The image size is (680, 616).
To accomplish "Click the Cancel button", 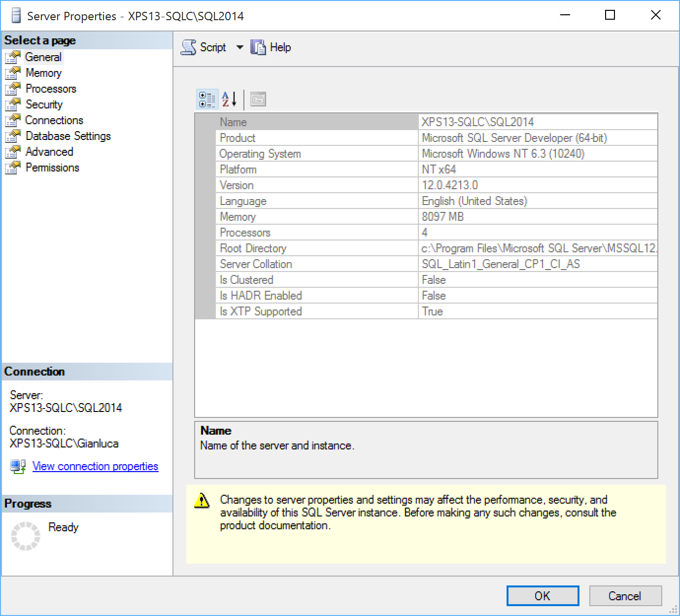I will tap(625, 596).
